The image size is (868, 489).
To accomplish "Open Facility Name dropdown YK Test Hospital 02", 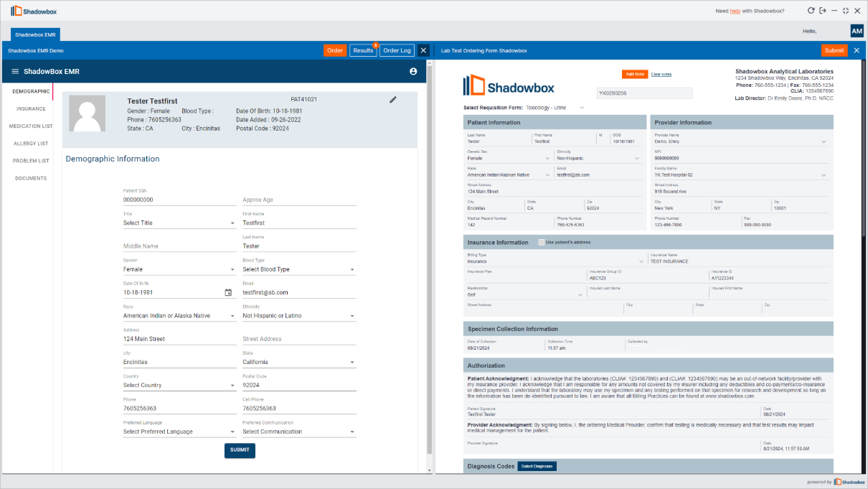I will (x=740, y=174).
